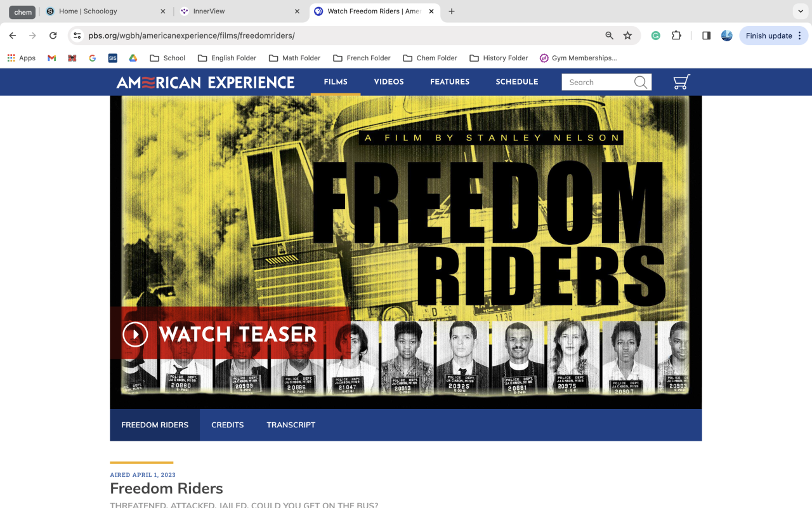
Task: Click the mugshot numbered 20975
Action: point(573,359)
